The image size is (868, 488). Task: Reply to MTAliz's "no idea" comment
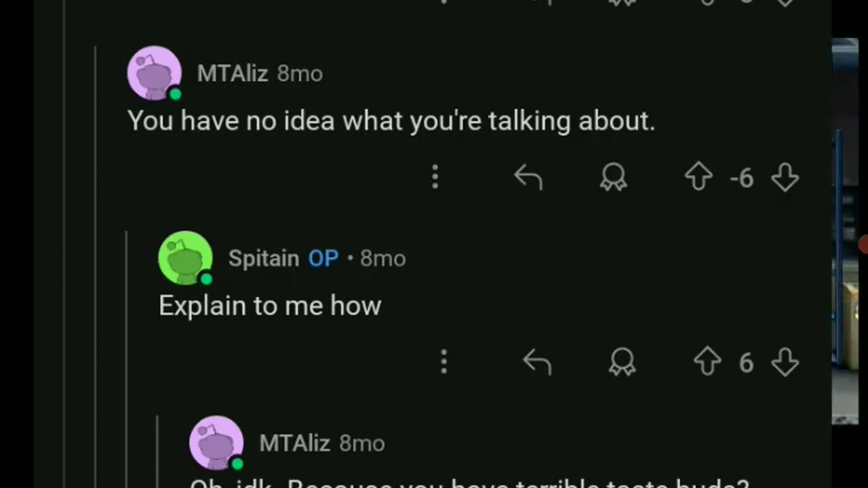click(528, 178)
